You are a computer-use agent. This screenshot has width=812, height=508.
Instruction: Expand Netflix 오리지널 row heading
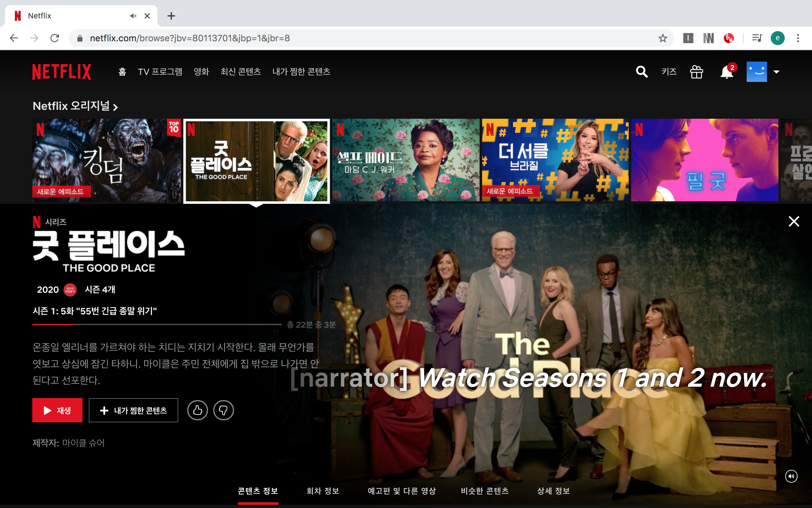coord(75,106)
